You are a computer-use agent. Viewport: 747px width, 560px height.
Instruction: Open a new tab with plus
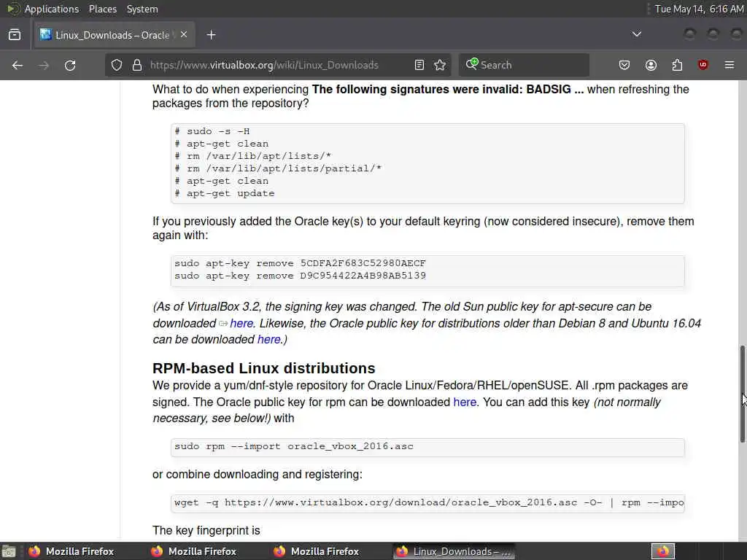click(x=211, y=35)
